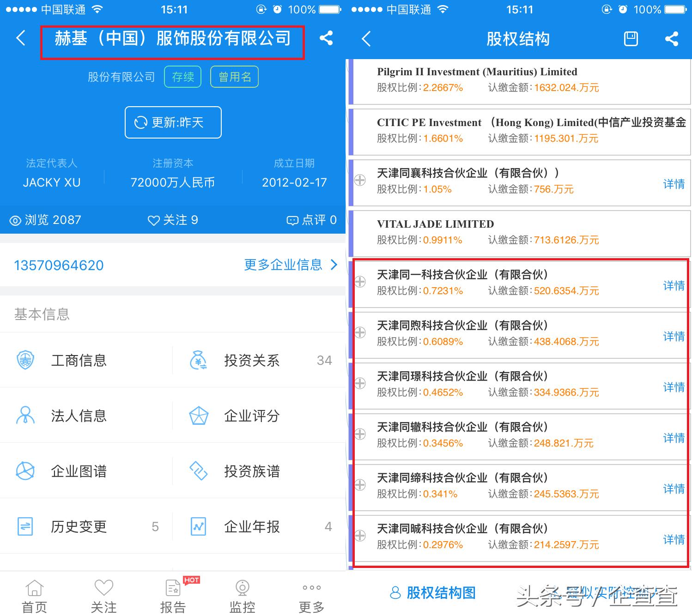The width and height of the screenshot is (692, 616).
Task: Open 工商信息 business registration icon
Action: pos(25,361)
